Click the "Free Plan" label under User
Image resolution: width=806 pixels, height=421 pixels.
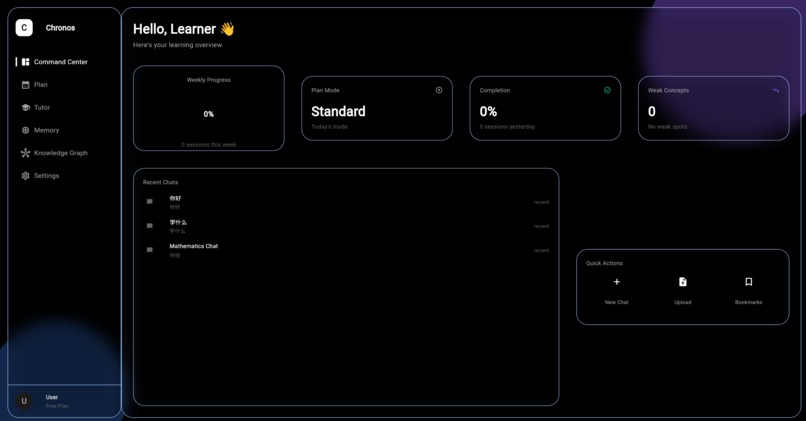pyautogui.click(x=57, y=406)
